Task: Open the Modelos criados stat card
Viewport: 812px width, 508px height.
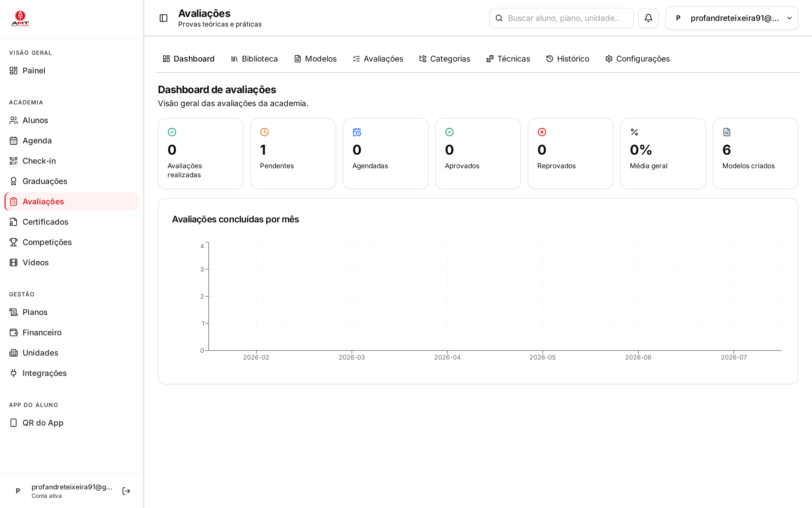Action: (x=755, y=154)
